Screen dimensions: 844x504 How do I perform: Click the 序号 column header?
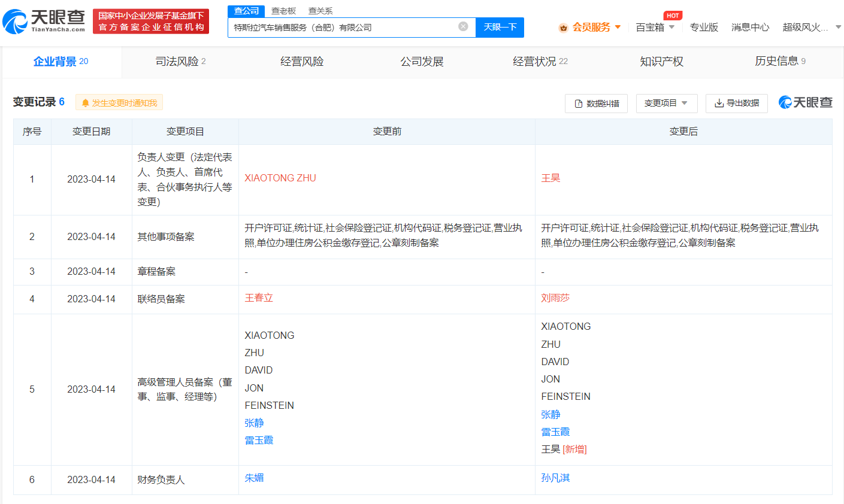point(32,132)
